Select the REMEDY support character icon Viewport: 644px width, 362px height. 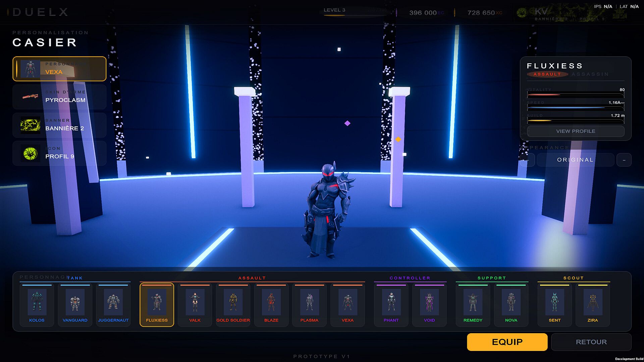(x=473, y=304)
